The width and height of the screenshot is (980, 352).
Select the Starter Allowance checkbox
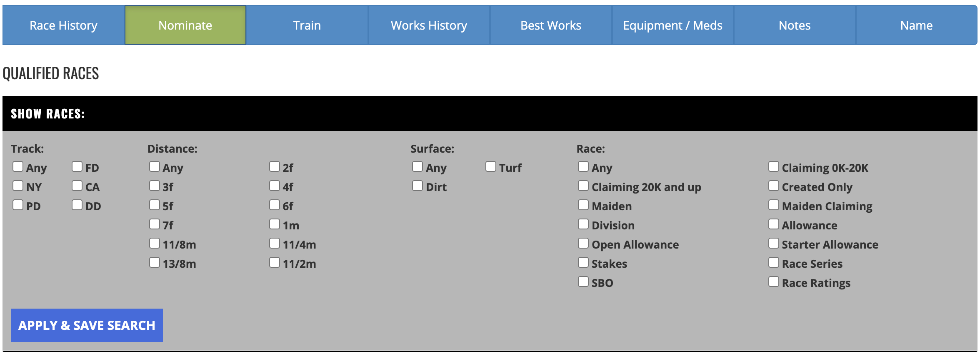774,244
